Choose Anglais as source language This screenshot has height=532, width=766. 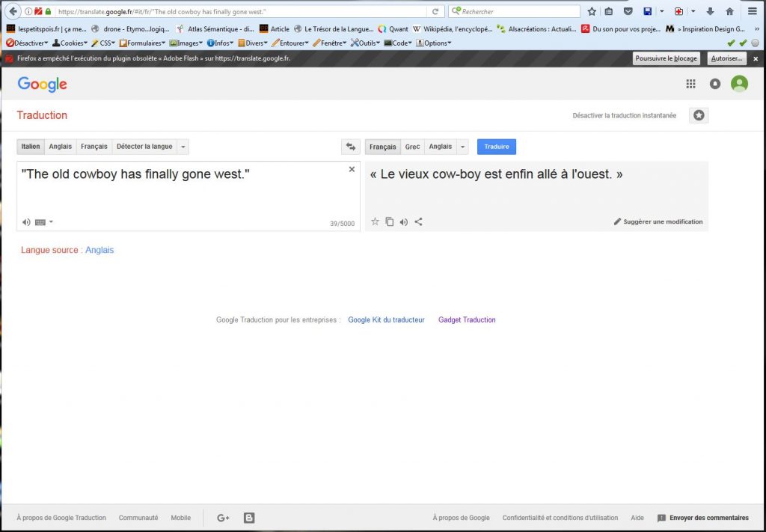61,147
